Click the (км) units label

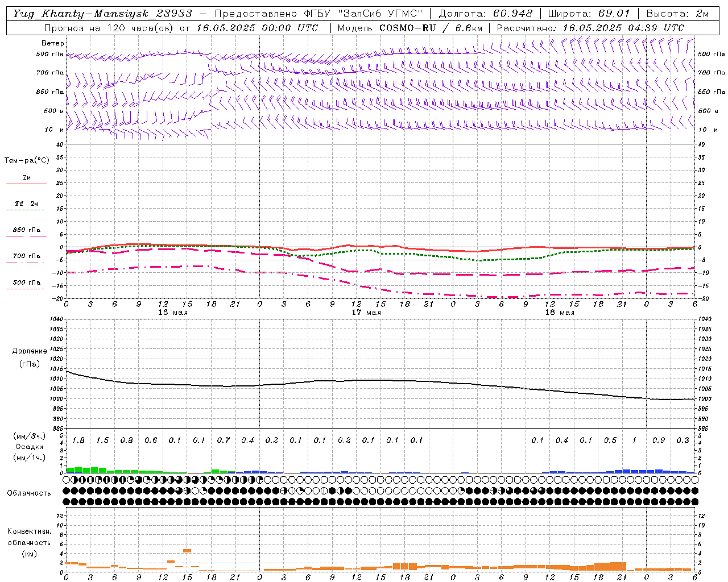pos(30,554)
